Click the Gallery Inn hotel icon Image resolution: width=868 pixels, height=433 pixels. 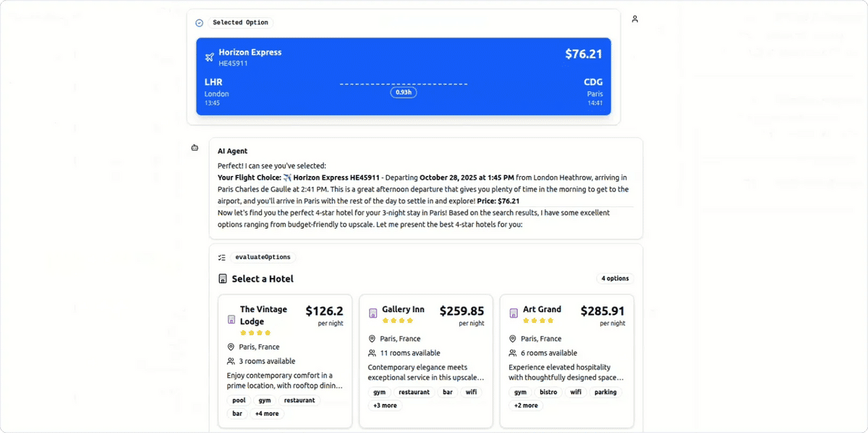tap(373, 314)
